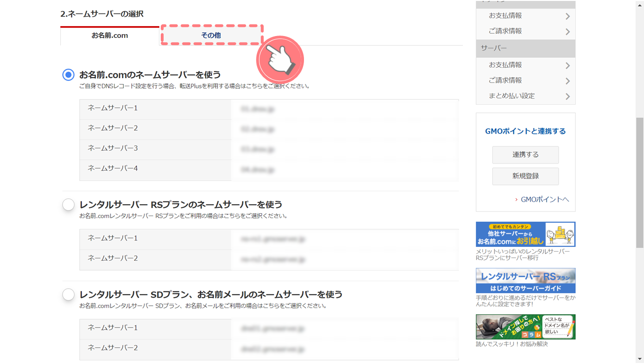Click the 新規登録 button
This screenshot has height=364, width=644.
pyautogui.click(x=525, y=176)
